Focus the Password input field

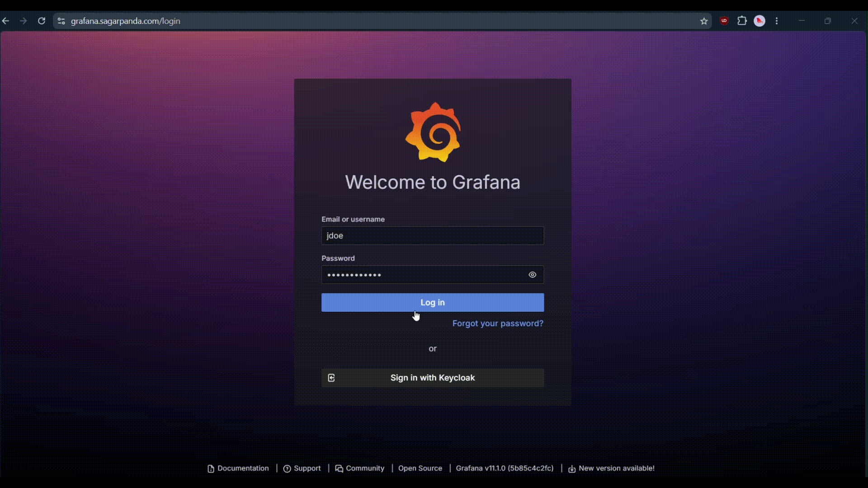point(433,275)
